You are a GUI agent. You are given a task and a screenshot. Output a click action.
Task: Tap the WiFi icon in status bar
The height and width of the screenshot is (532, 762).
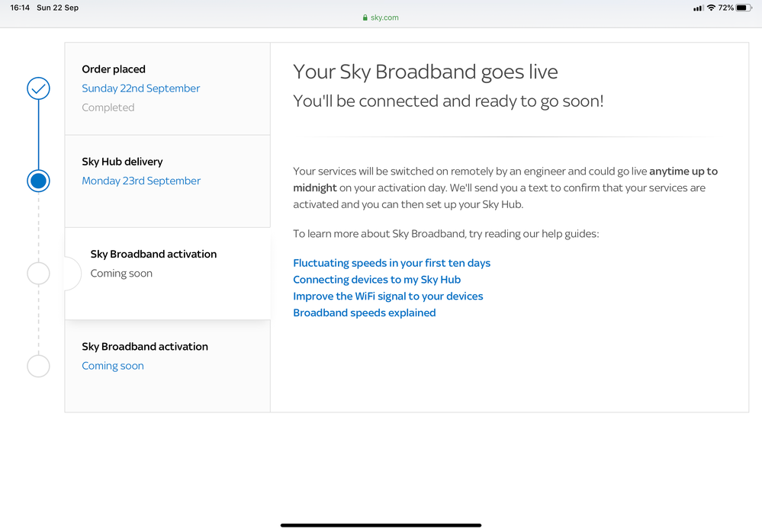[711, 8]
